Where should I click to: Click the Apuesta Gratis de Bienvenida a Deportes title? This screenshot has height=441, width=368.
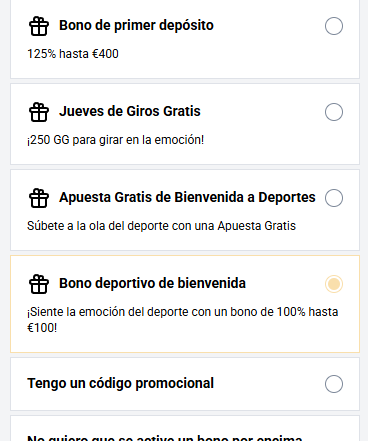[x=187, y=197]
